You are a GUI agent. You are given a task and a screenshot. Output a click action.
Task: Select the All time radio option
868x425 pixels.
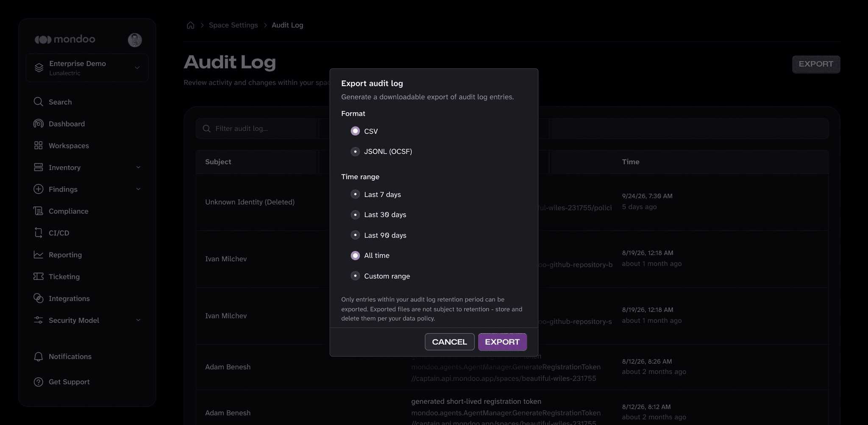pos(355,255)
